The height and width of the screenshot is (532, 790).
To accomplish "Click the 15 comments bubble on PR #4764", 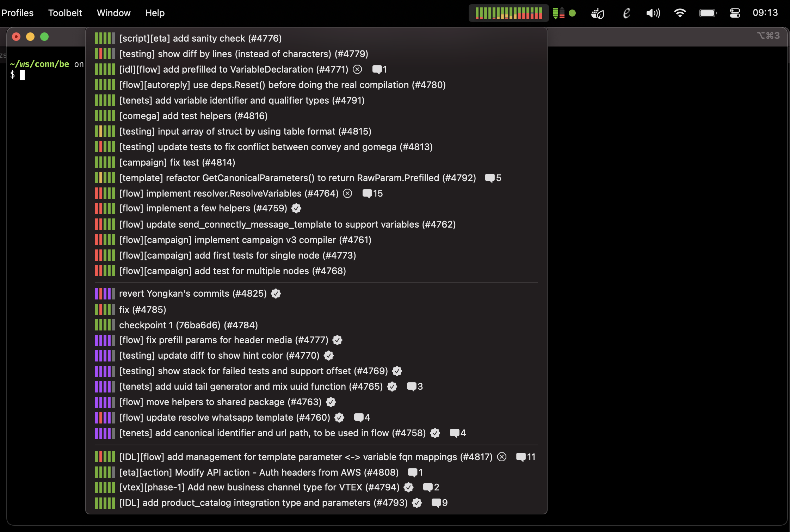I will [372, 193].
